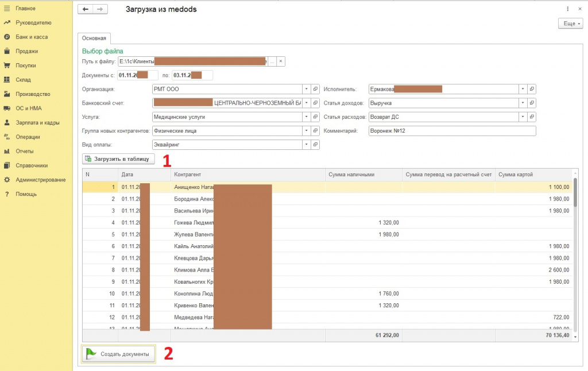Select Отчеты menu label
This screenshot has width=588, height=371.
(x=25, y=151)
